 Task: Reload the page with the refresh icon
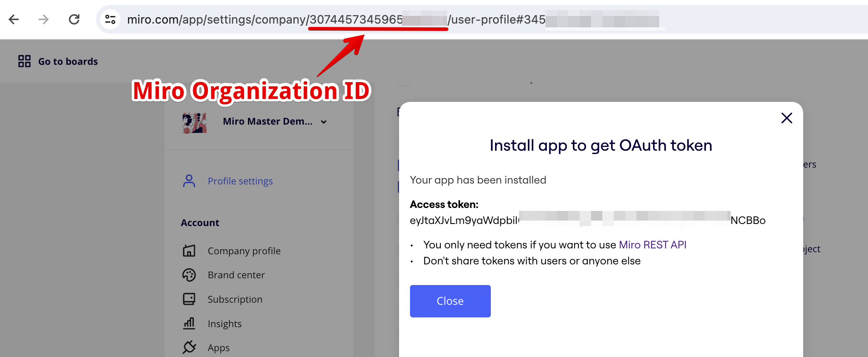[74, 19]
